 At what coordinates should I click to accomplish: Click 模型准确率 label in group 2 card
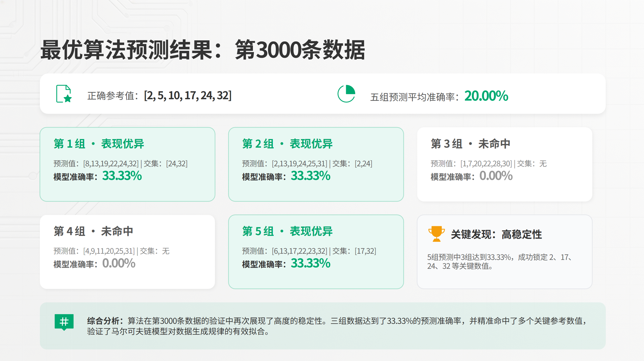tap(264, 177)
